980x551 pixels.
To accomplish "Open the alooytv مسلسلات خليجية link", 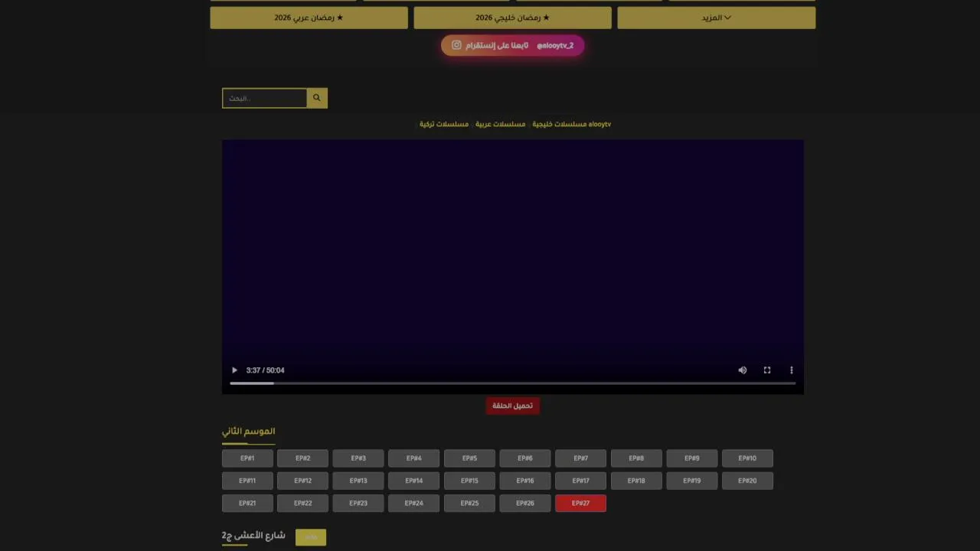I will point(572,124).
